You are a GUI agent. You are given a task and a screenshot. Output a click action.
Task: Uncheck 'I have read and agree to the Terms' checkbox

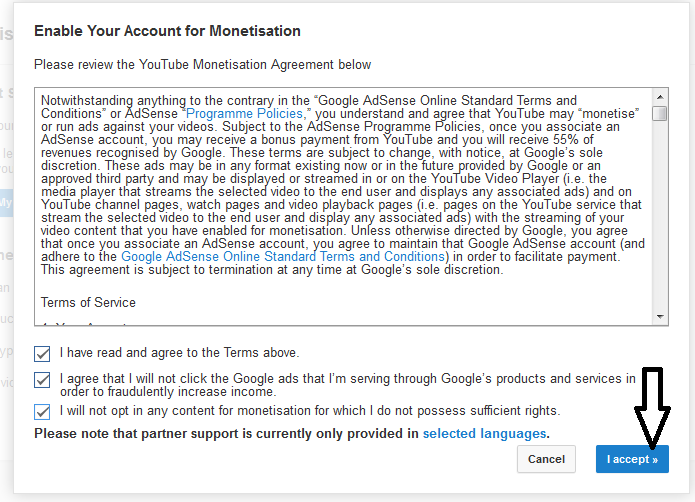pos(42,354)
